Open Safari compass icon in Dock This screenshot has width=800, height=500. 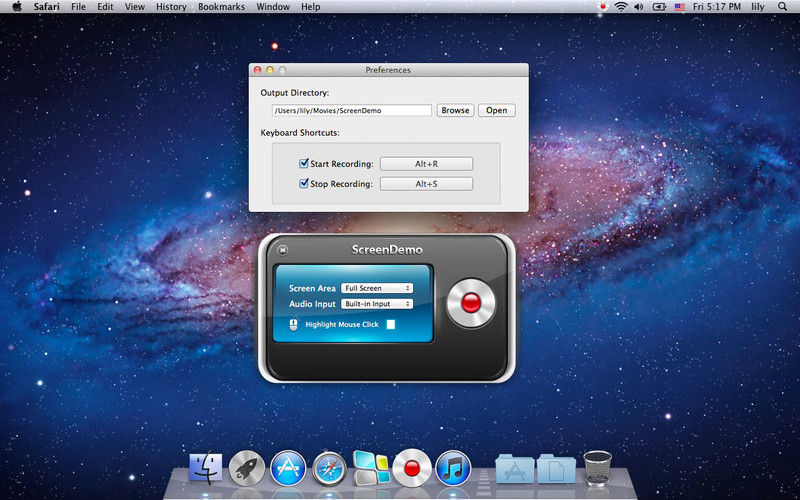[330, 468]
